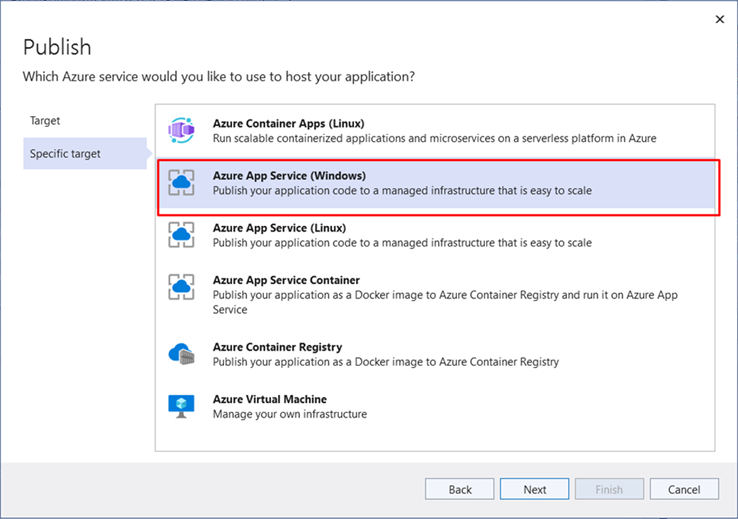The image size is (738, 519).
Task: Click the Azure App Service Container icon
Action: pyautogui.click(x=181, y=288)
